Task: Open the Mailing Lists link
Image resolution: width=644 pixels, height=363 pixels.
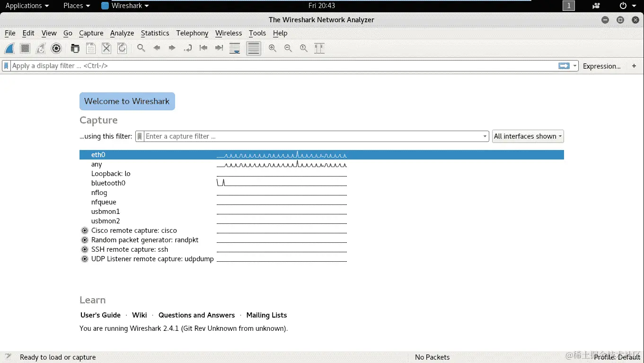Action: [266, 315]
